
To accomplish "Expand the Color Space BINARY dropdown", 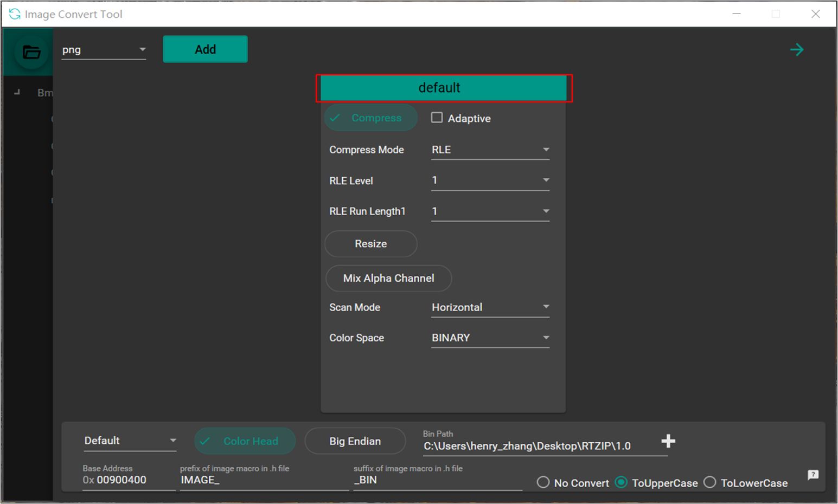I will pos(490,338).
